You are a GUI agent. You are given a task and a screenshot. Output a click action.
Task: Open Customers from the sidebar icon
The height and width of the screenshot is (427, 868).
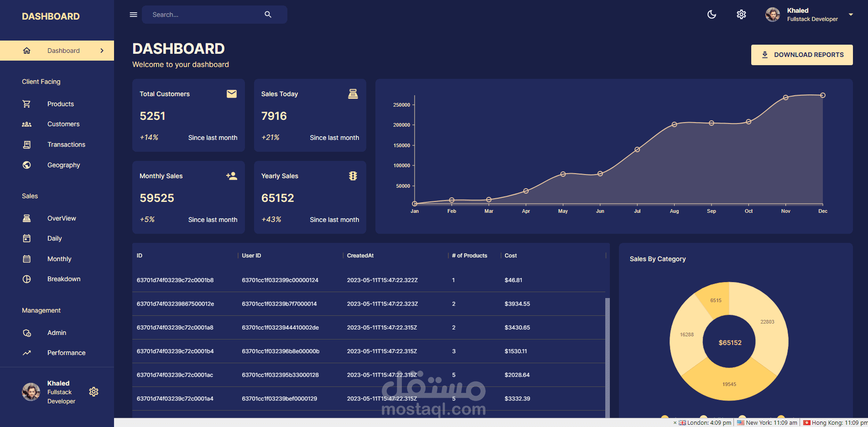(27, 124)
